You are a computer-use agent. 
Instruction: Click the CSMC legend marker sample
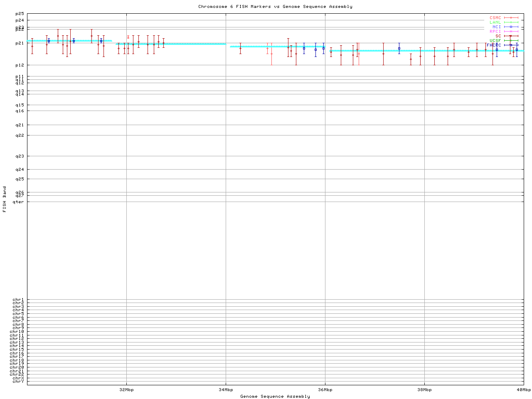511,18
